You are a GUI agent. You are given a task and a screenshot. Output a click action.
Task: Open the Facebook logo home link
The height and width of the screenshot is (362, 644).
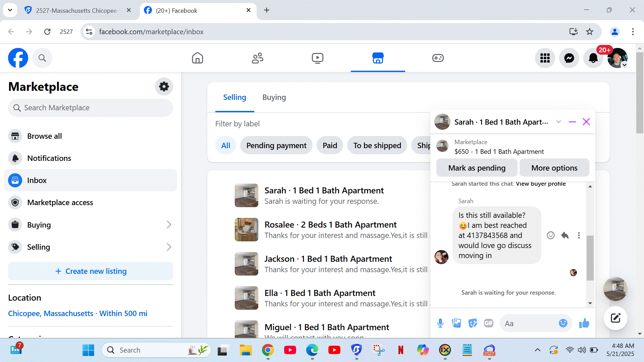pyautogui.click(x=18, y=58)
